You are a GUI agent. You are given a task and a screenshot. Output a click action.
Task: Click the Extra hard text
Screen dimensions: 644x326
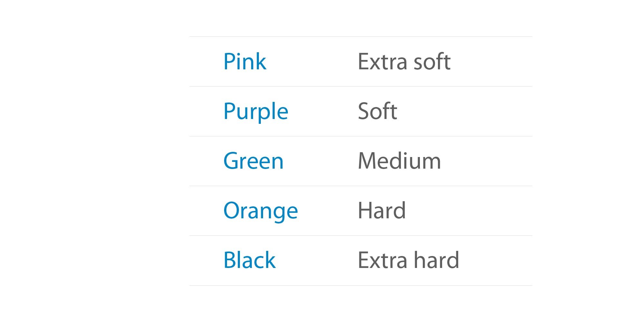[408, 260]
